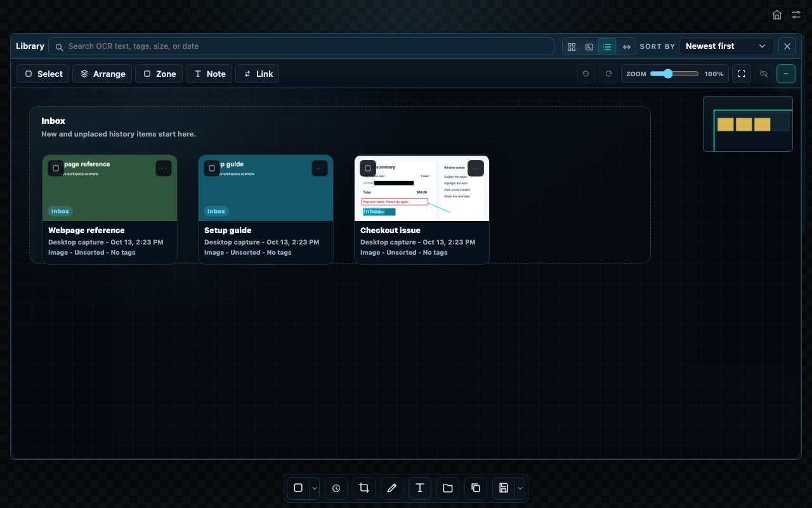The height and width of the screenshot is (508, 812).
Task: Collapse the minimap with minus button
Action: point(786,74)
